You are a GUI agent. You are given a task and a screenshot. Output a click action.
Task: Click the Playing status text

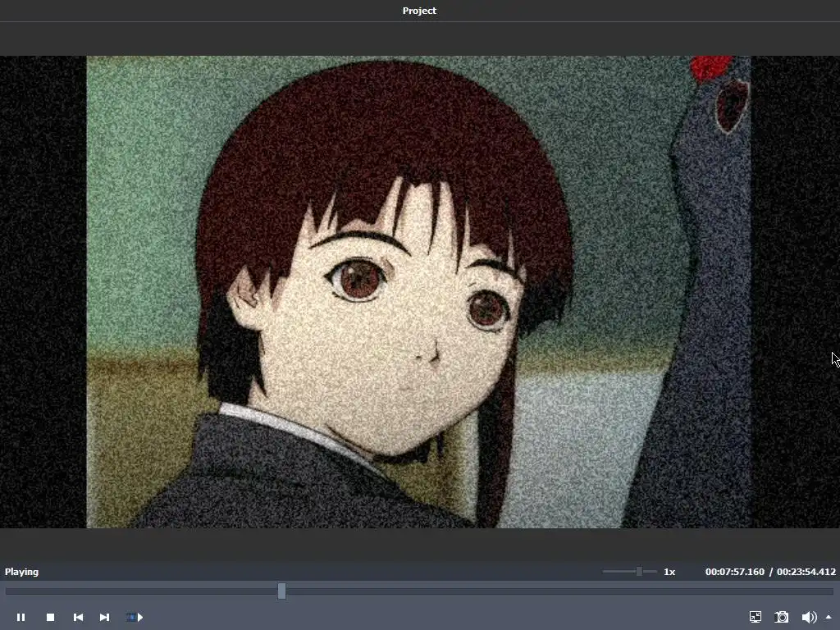pos(21,572)
